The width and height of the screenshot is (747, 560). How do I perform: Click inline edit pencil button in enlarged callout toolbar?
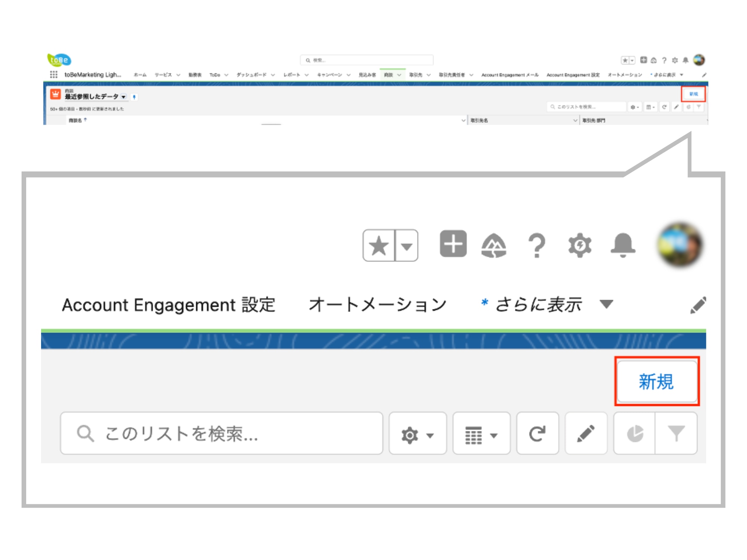coord(586,433)
